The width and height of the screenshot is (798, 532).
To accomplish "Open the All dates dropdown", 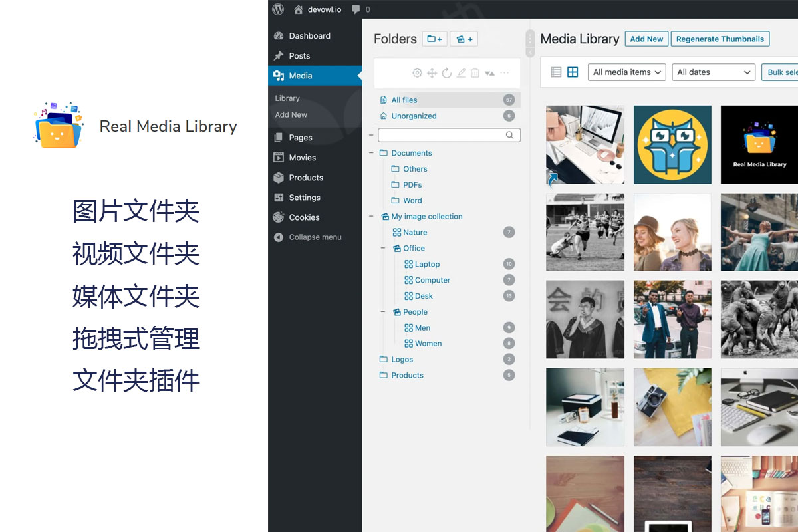I will 714,72.
